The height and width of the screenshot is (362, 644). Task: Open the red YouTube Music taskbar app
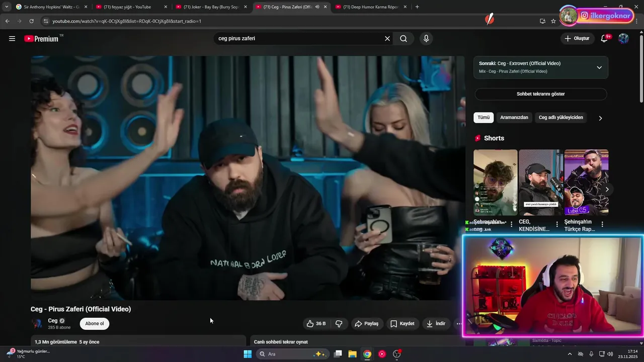coord(382,354)
